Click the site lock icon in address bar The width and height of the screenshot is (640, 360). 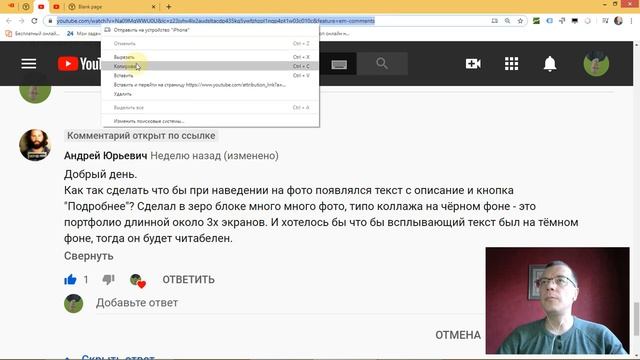point(50,21)
